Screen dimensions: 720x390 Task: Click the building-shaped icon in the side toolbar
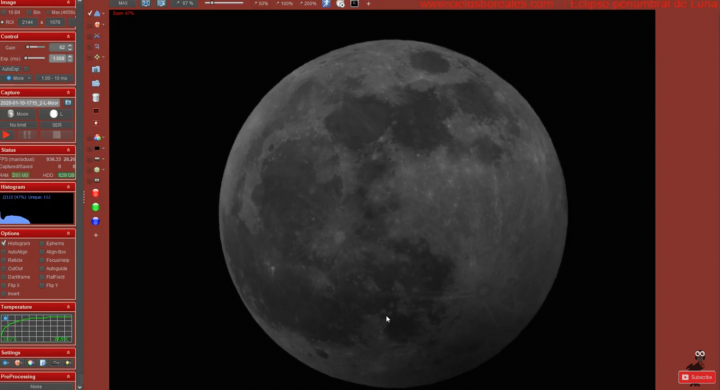click(96, 69)
